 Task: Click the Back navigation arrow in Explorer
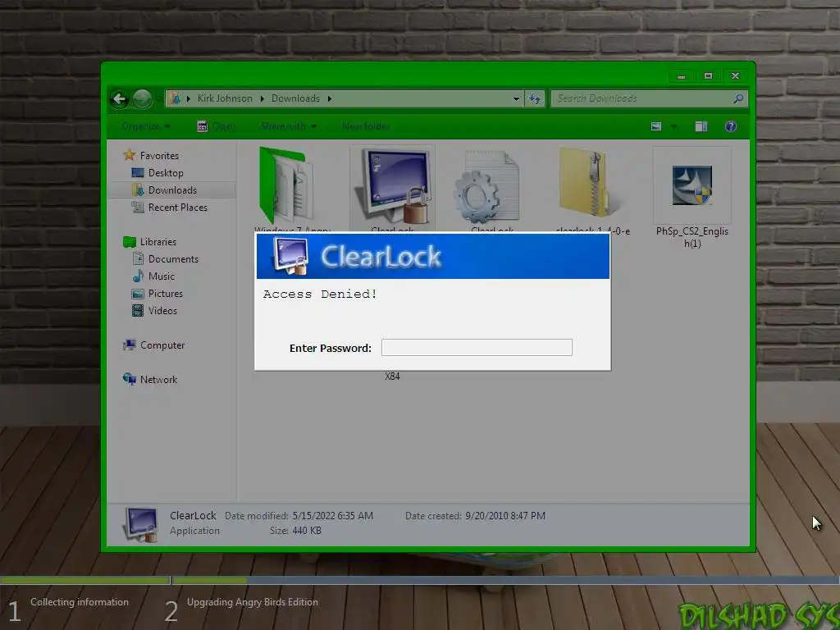[120, 98]
